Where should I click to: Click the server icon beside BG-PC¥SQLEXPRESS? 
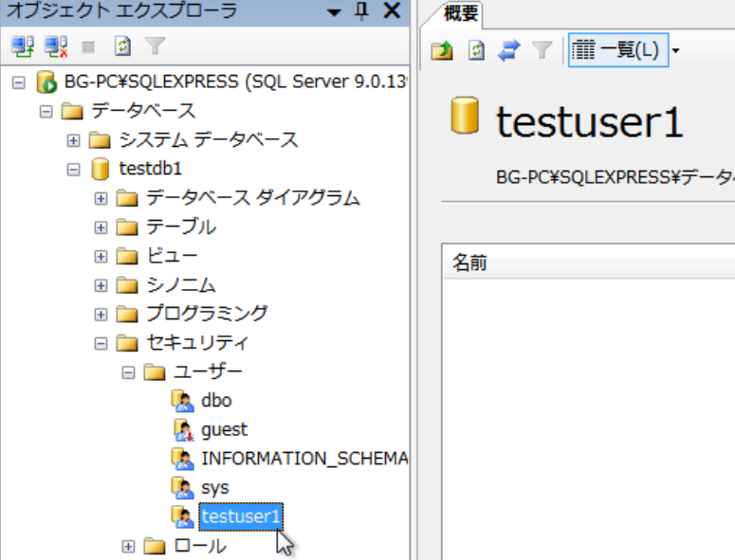click(x=46, y=82)
